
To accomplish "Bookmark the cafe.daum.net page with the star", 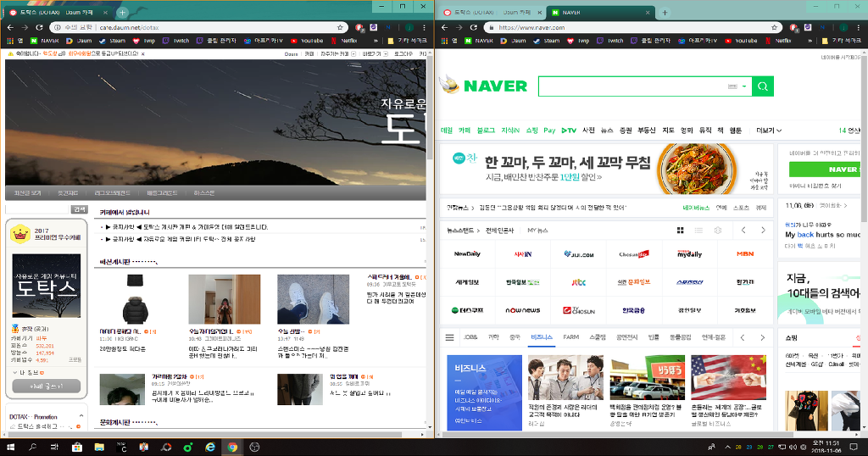I will coord(340,27).
